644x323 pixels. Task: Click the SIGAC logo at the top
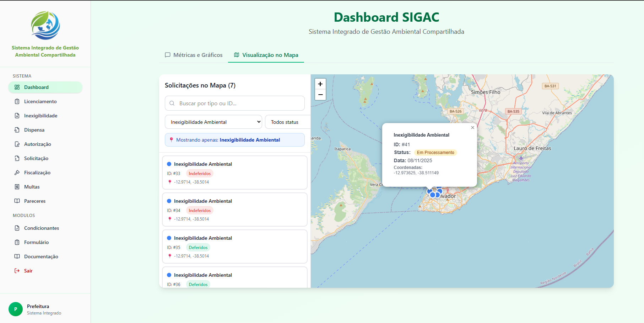[x=45, y=25]
